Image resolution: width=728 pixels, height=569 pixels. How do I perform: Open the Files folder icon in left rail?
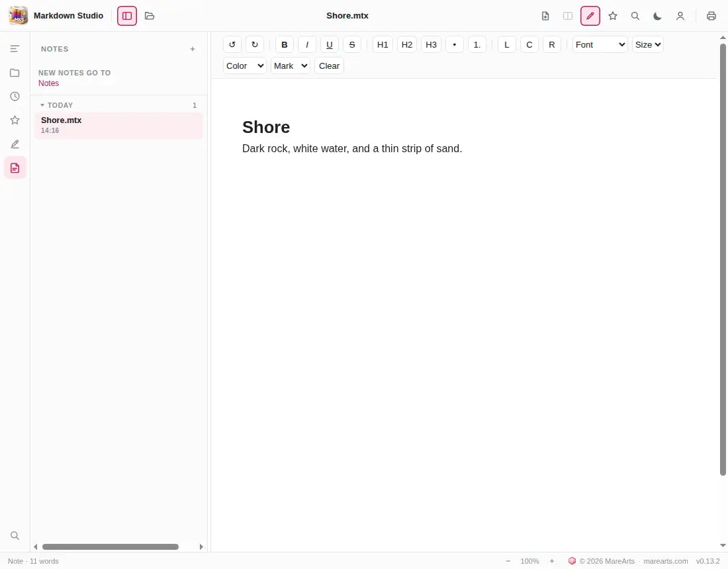(15, 72)
